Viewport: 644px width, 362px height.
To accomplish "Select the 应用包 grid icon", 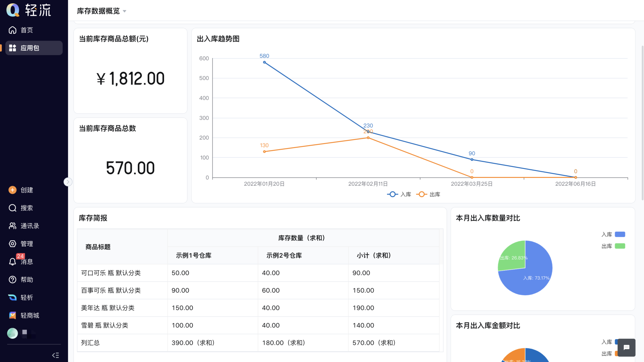I will [12, 48].
